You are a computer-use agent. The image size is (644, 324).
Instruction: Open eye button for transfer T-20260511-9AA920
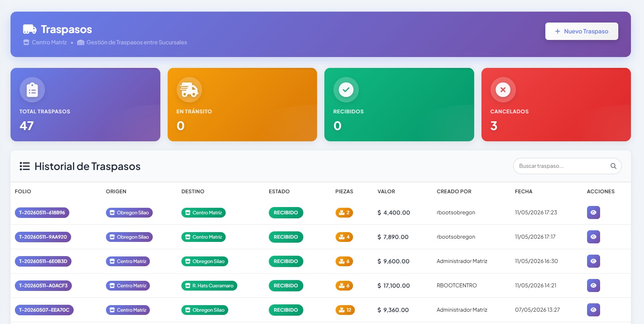pyautogui.click(x=594, y=237)
